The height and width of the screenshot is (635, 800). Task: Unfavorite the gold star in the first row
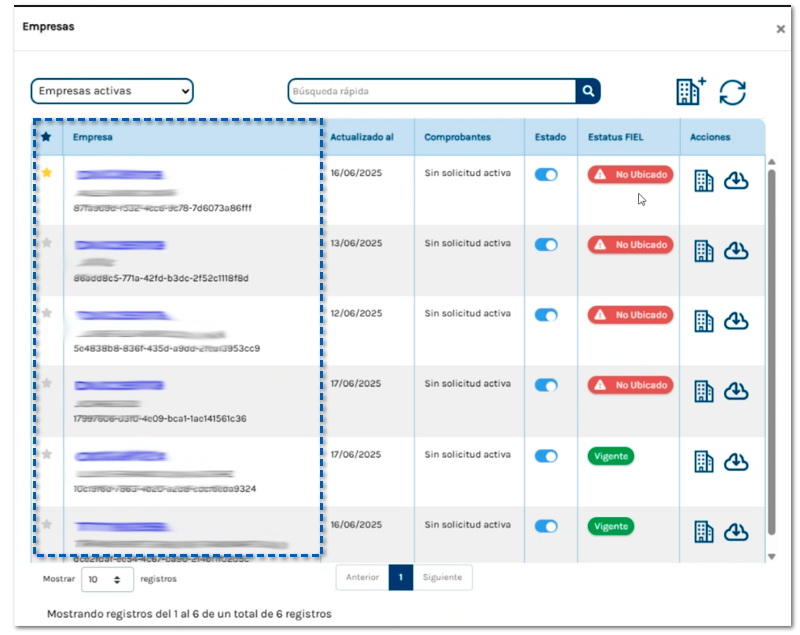(x=47, y=172)
